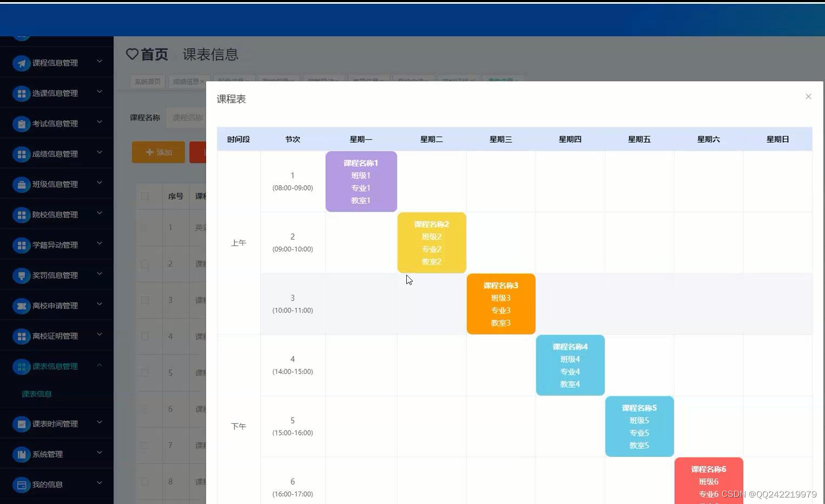This screenshot has height=504, width=825.
Task: Click the orange 添加 add button
Action: tap(158, 152)
